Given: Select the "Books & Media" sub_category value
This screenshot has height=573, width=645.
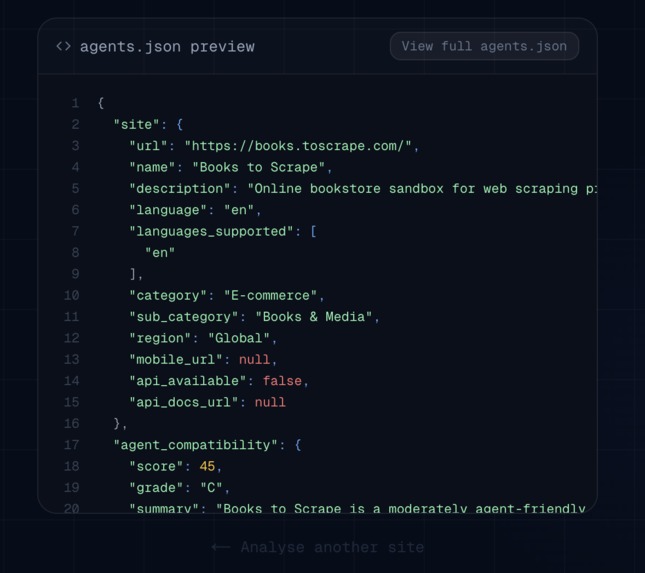Looking at the screenshot, I should click(x=313, y=317).
